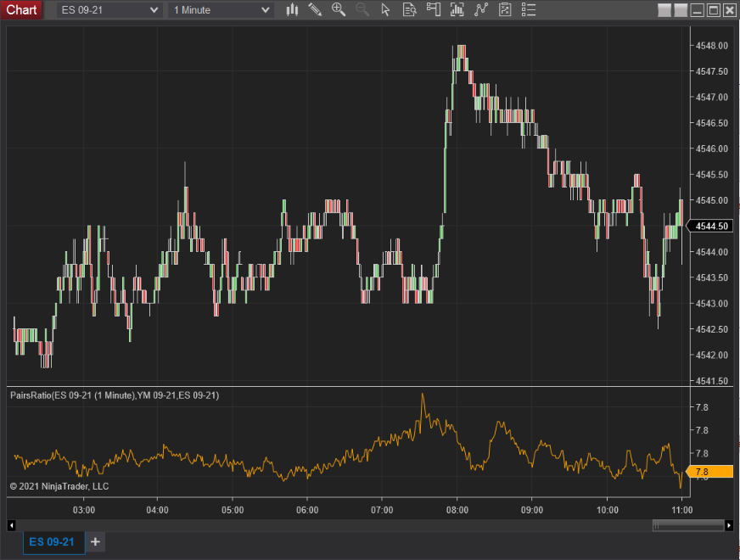740x560 pixels.
Task: Click the horizontal scrollbar right arrow
Action: click(x=729, y=525)
